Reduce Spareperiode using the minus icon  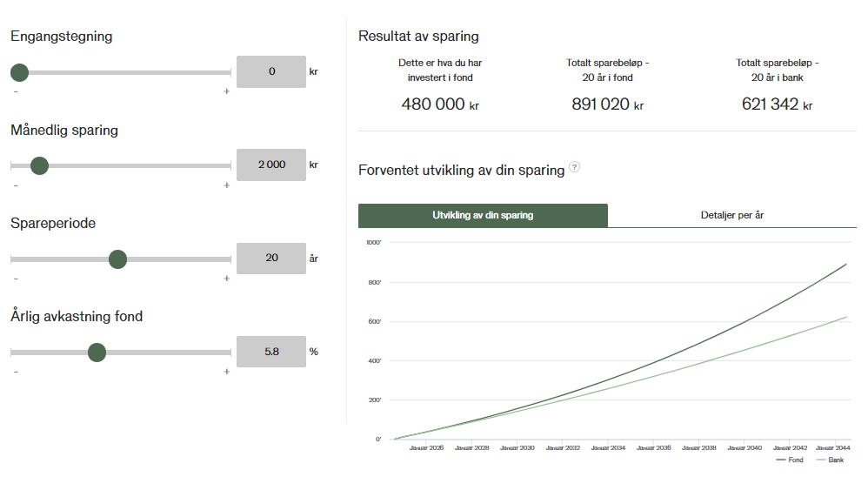[x=17, y=279]
